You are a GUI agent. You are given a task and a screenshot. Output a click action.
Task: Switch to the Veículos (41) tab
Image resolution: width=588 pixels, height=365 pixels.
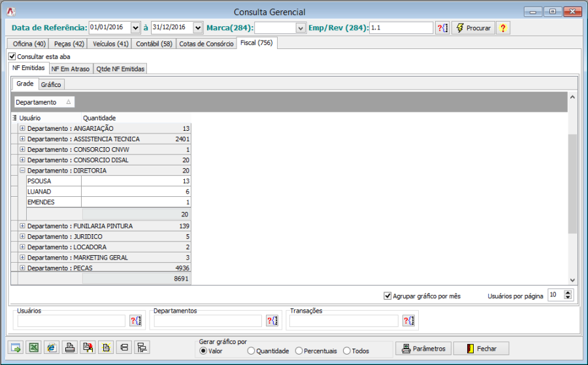[110, 44]
